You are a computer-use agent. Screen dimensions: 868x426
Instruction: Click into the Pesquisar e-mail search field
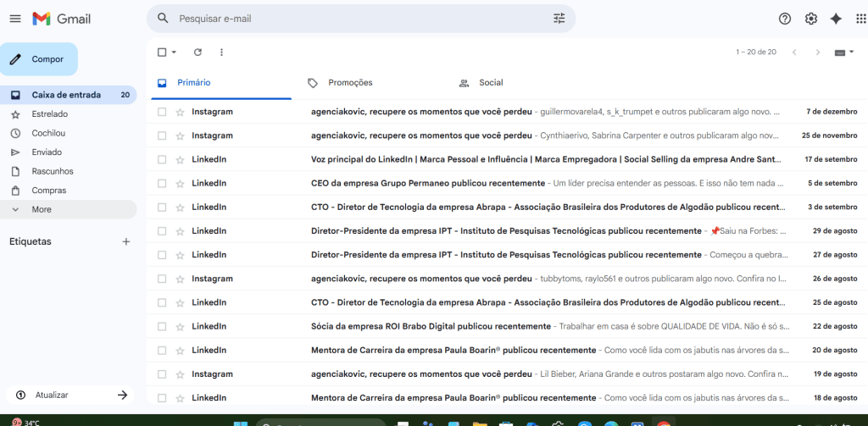tap(359, 19)
